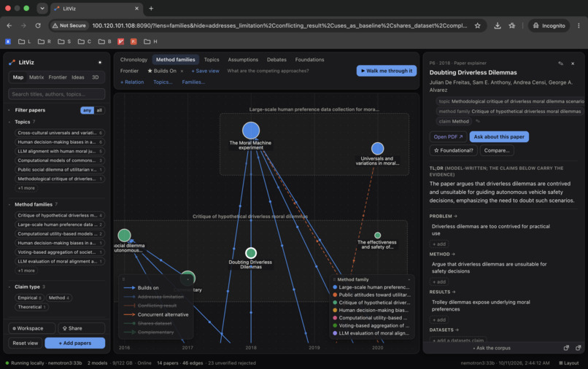Screen dimensions: 588x369
Task: Click Reset view
Action: (25, 343)
